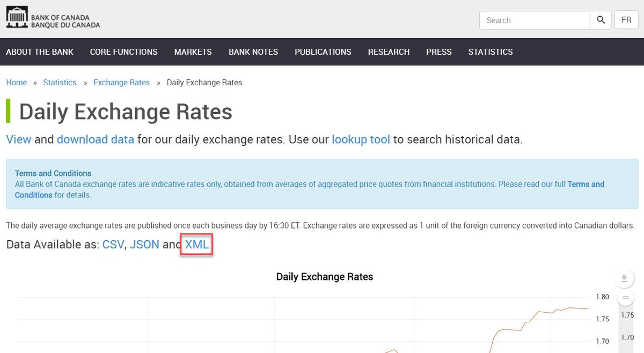Image resolution: width=644 pixels, height=353 pixels.
Task: Open the ABOUT THE BANK menu
Action: click(x=39, y=52)
